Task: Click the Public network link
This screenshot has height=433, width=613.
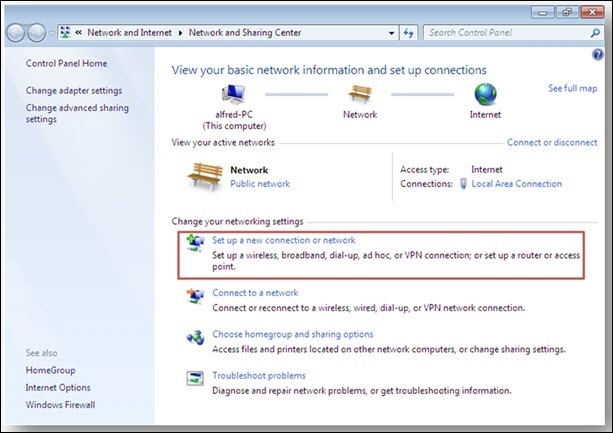Action: [x=260, y=184]
